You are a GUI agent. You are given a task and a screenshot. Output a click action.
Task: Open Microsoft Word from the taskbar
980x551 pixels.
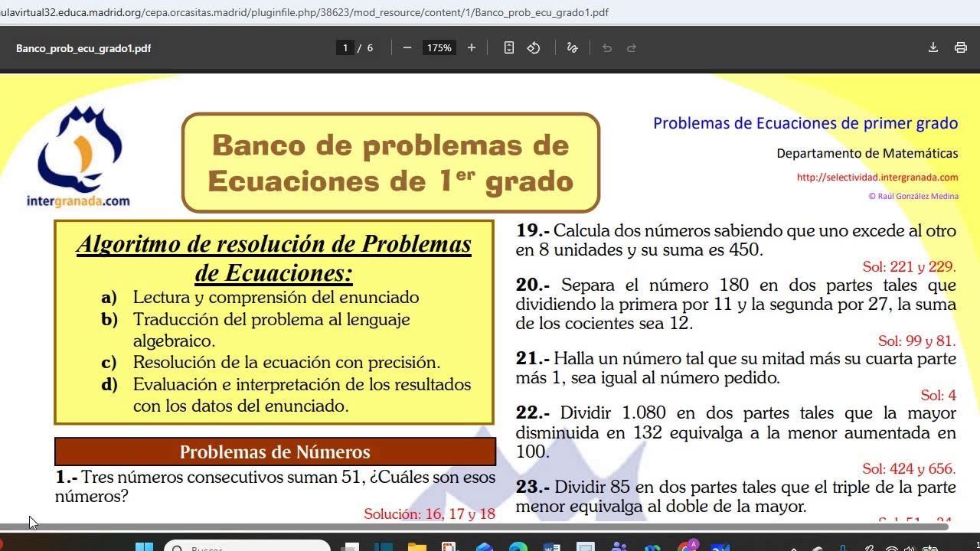click(x=552, y=546)
